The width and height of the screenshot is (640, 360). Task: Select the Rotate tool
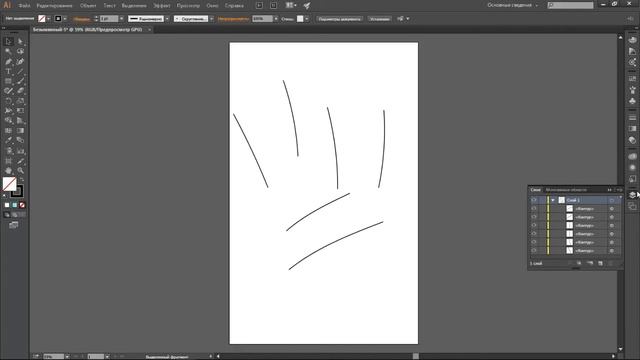pyautogui.click(x=8, y=101)
